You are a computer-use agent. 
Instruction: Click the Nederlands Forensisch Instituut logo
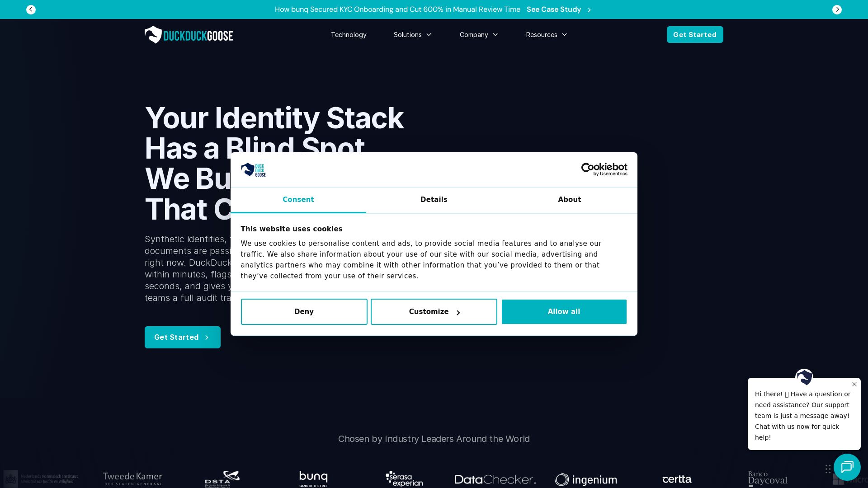[x=41, y=479]
